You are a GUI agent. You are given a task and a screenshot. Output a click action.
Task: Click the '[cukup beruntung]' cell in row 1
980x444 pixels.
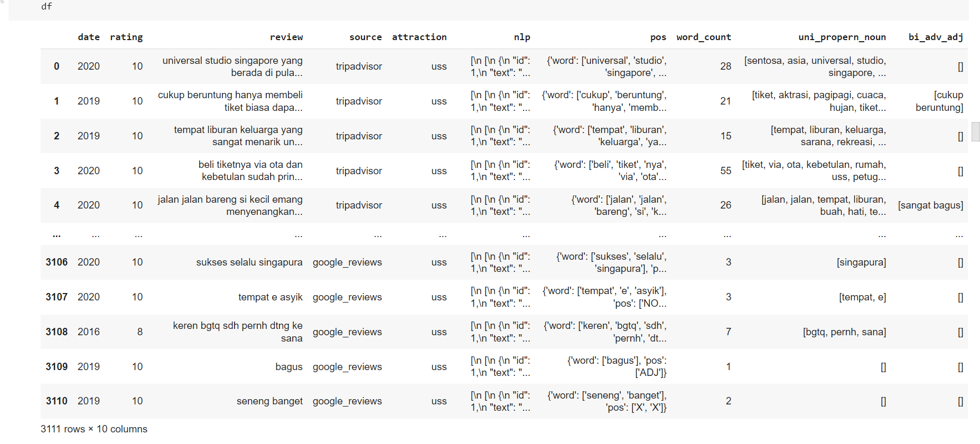tap(939, 101)
